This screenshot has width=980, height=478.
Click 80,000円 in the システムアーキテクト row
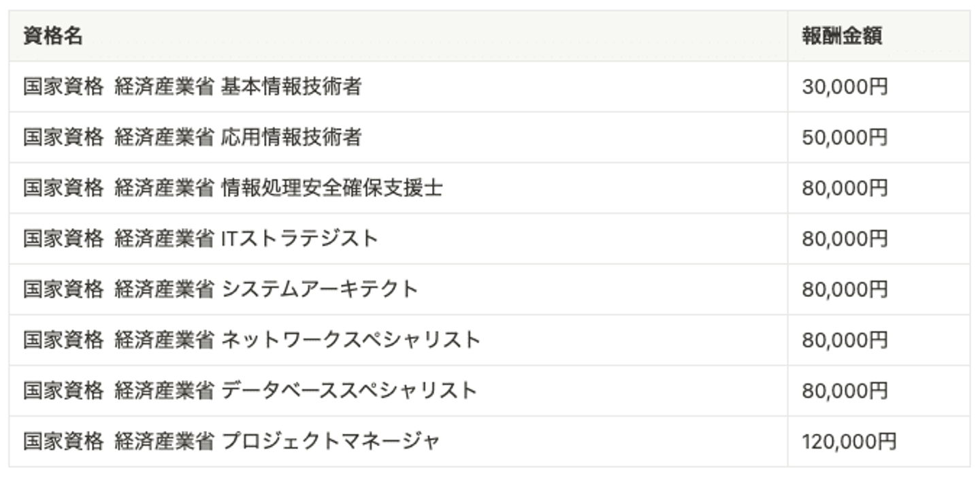click(845, 289)
